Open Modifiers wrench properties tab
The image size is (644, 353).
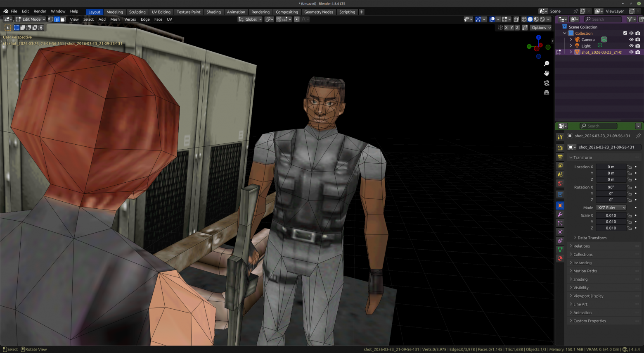560,215
